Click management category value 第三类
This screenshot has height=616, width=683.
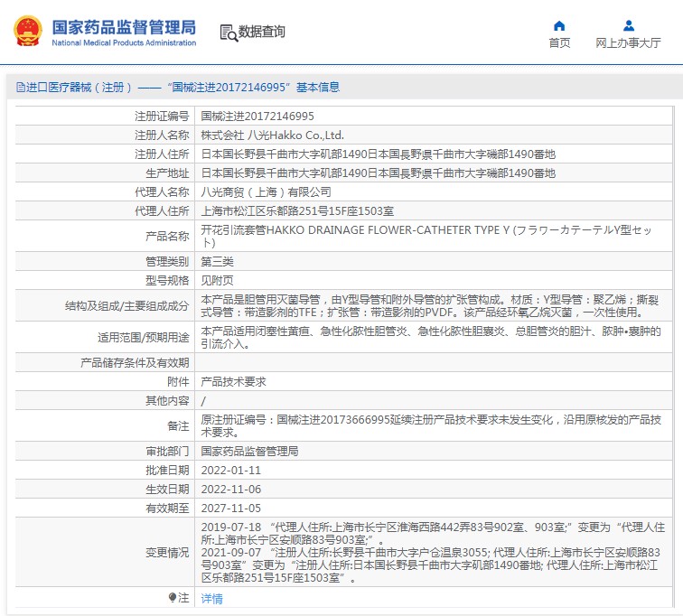point(217,262)
